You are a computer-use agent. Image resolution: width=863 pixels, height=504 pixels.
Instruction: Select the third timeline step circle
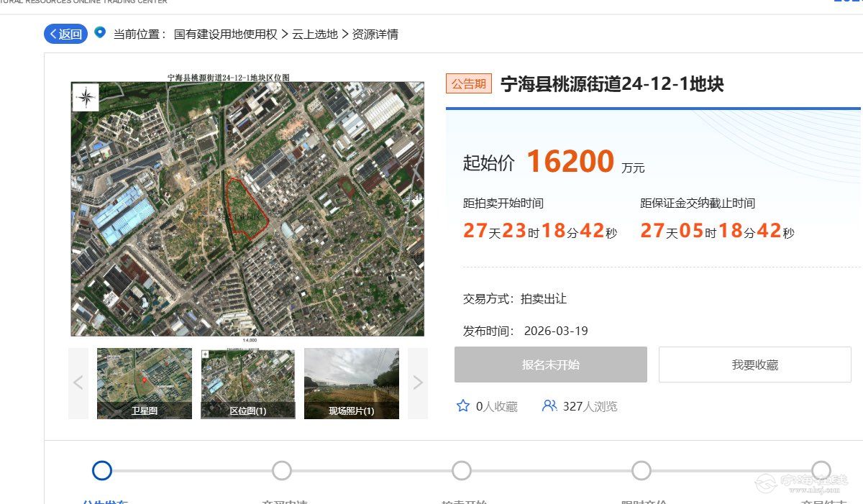[462, 470]
